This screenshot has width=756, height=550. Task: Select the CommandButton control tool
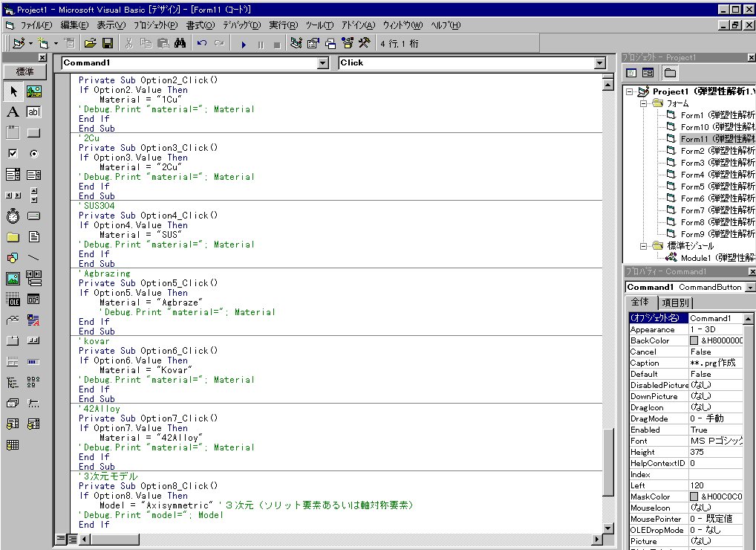click(33, 133)
